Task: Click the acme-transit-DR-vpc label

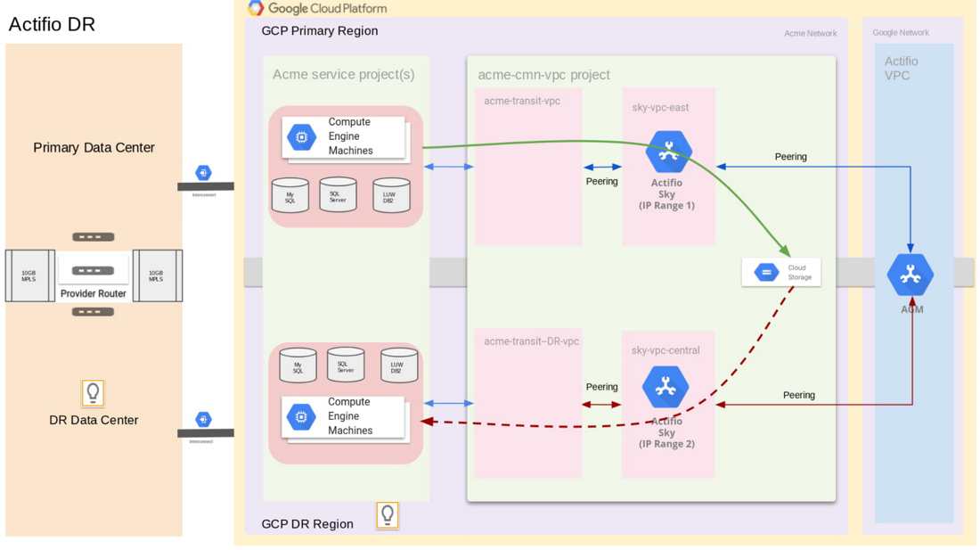Action: point(531,342)
